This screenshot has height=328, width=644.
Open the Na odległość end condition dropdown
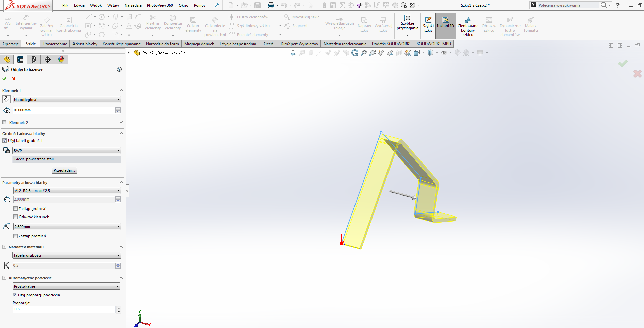[x=67, y=100]
